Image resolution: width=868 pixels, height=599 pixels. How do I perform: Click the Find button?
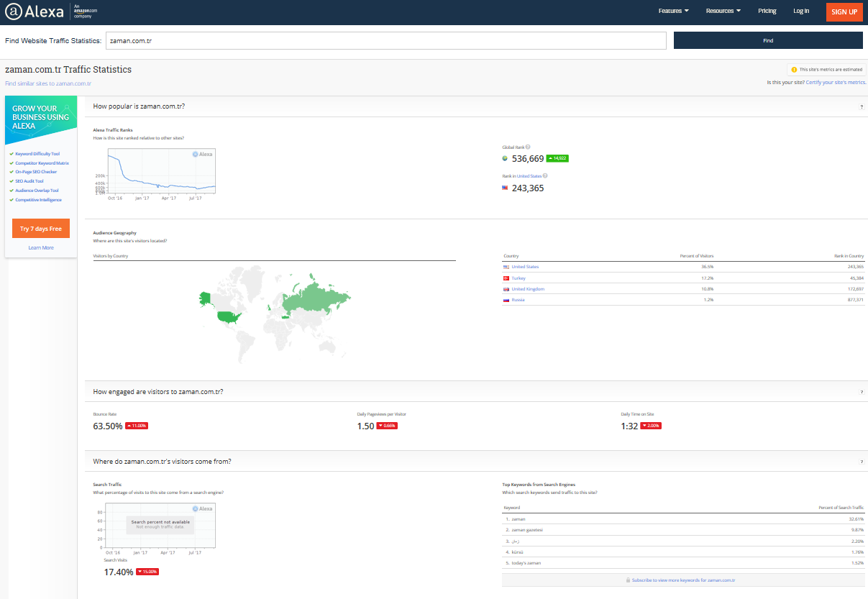pyautogui.click(x=768, y=41)
